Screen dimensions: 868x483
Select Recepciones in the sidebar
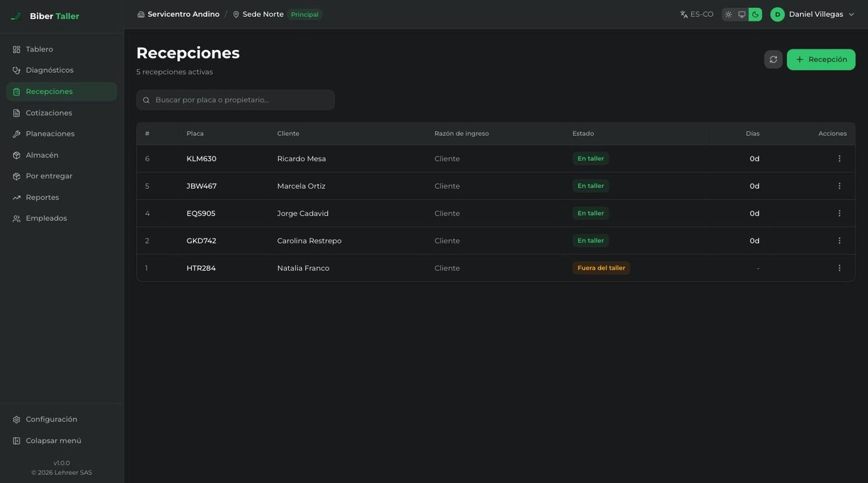click(61, 92)
